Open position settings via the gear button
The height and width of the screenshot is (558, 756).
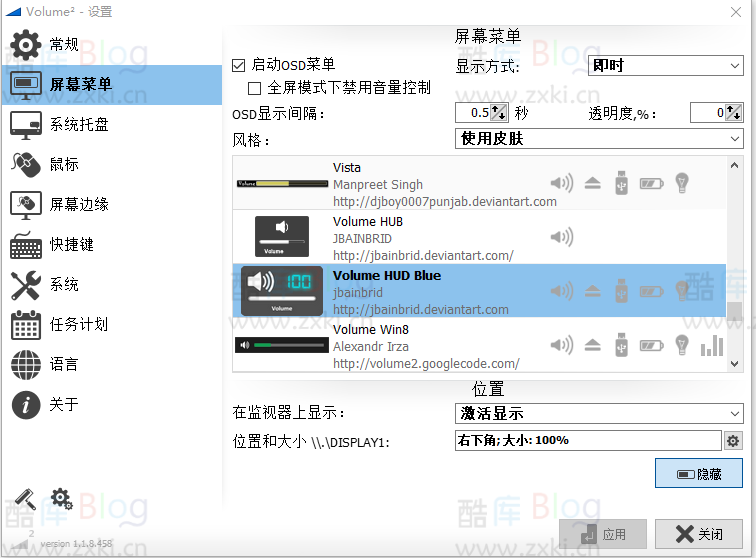(733, 441)
